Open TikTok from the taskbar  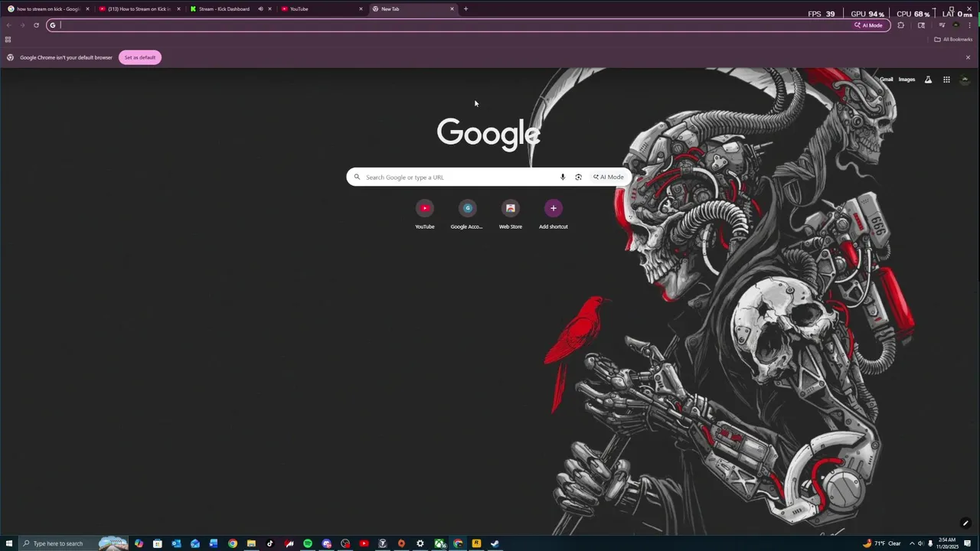pyautogui.click(x=269, y=543)
